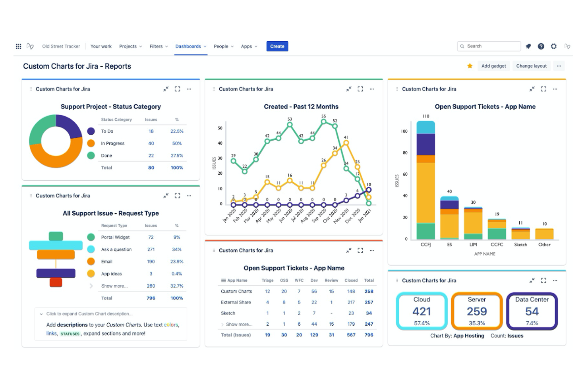Viewport: 588px width, 392px height.
Task: Select the Server 259 tile
Action: [x=477, y=311]
